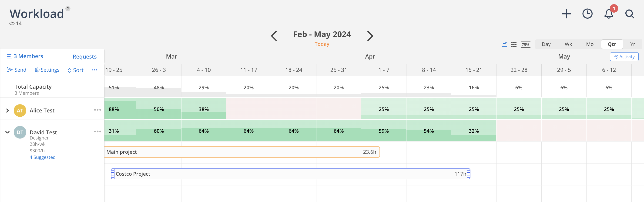
Task: Open David Test's more options menu
Action: tap(97, 131)
